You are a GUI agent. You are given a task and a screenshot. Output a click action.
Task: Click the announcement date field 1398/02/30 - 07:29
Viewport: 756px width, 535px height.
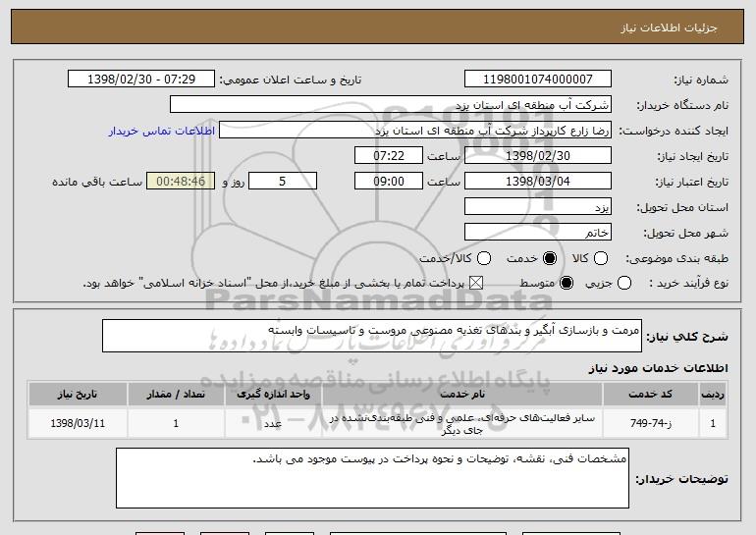(x=141, y=80)
